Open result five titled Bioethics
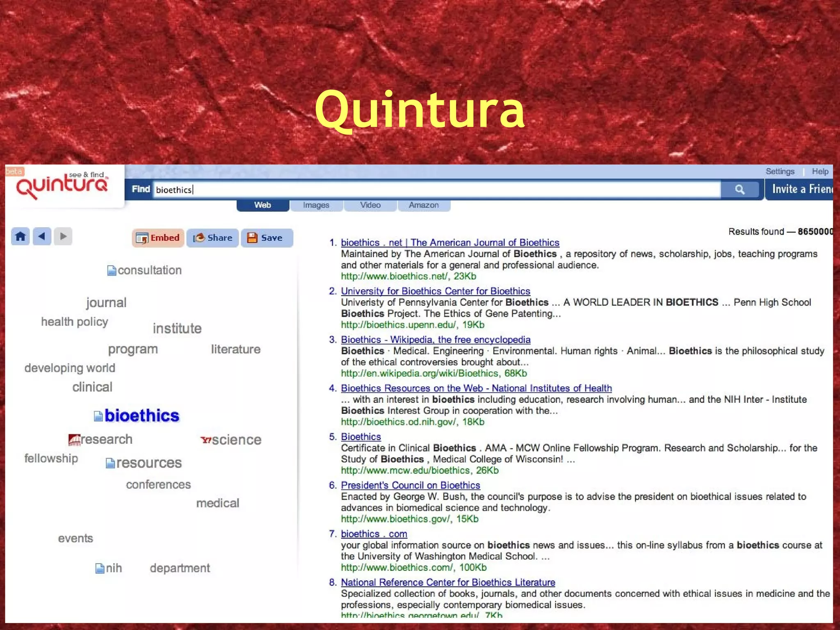 pos(361,437)
